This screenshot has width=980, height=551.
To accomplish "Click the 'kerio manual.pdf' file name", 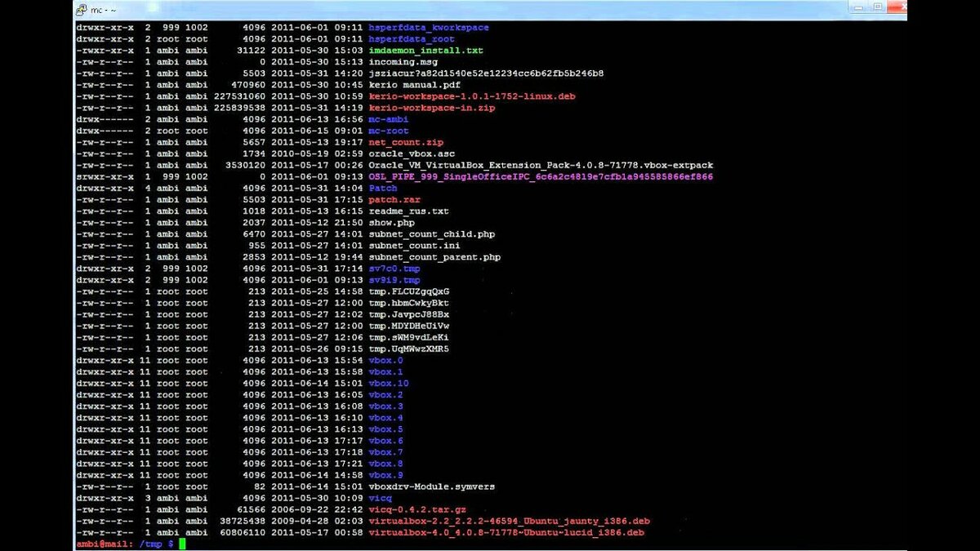I will [415, 85].
